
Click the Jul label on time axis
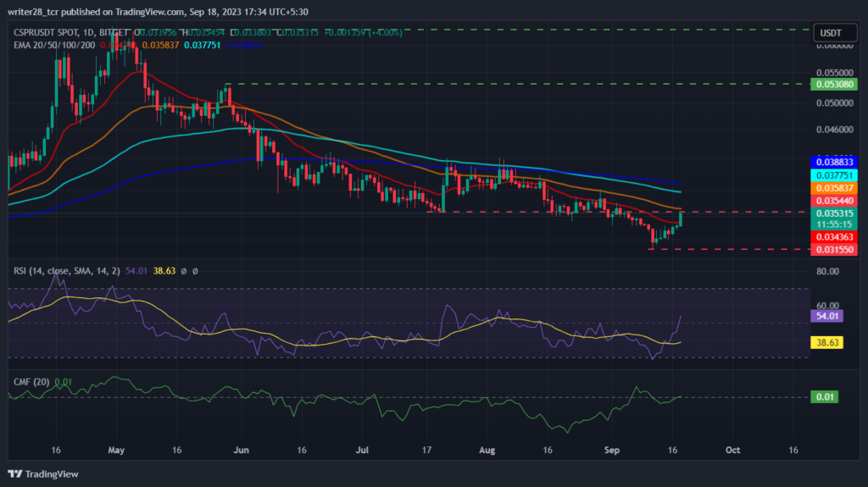pyautogui.click(x=362, y=450)
